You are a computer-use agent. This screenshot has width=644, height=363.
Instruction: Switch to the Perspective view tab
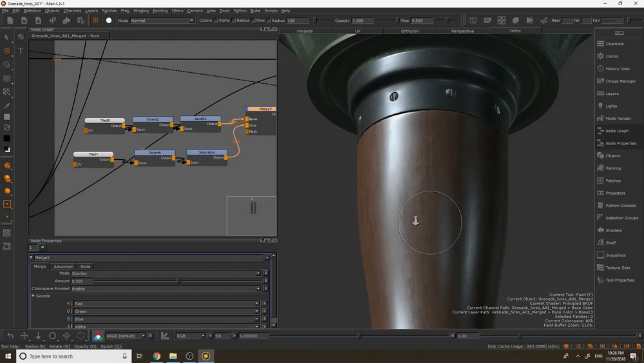462,31
